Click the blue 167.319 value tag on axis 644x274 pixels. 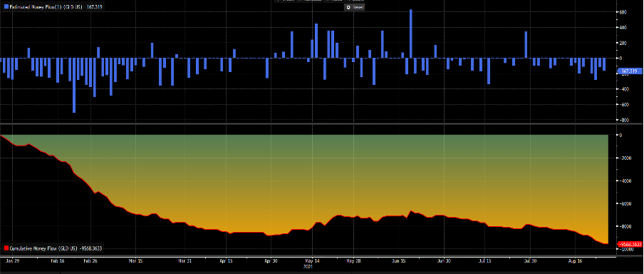(x=629, y=71)
